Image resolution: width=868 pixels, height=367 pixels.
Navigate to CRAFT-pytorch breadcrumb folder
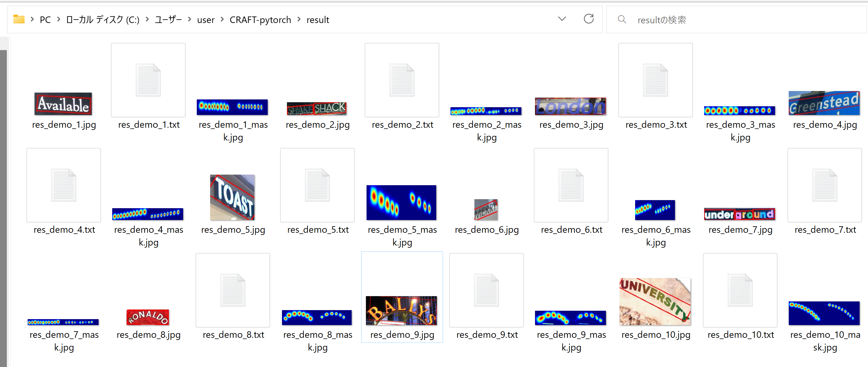coord(260,20)
